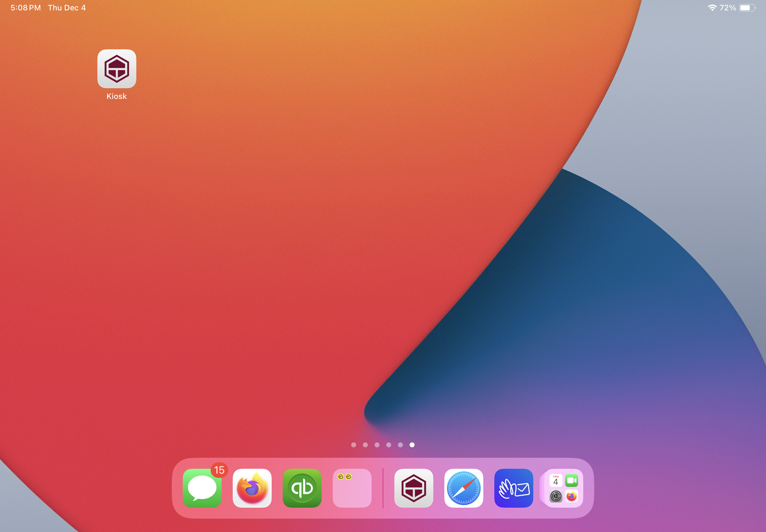The height and width of the screenshot is (532, 766).
Task: Open the QuickBooks app in dock
Action: (302, 488)
